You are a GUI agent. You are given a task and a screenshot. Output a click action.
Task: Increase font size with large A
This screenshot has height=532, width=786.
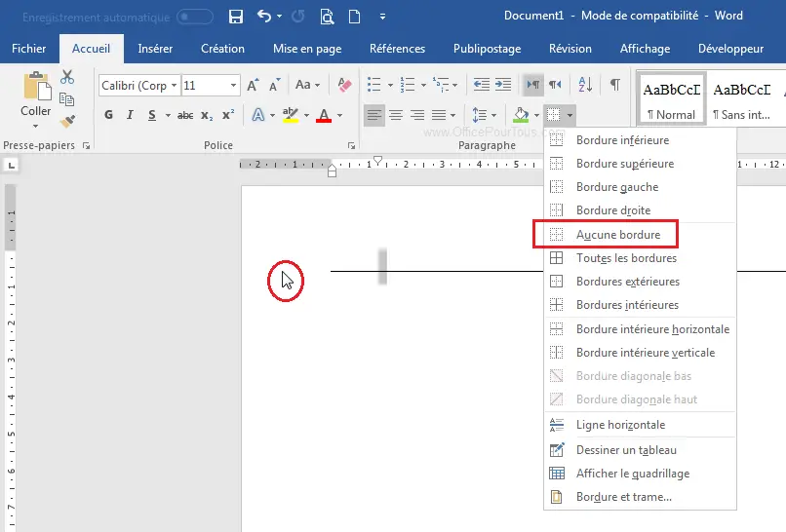click(254, 85)
